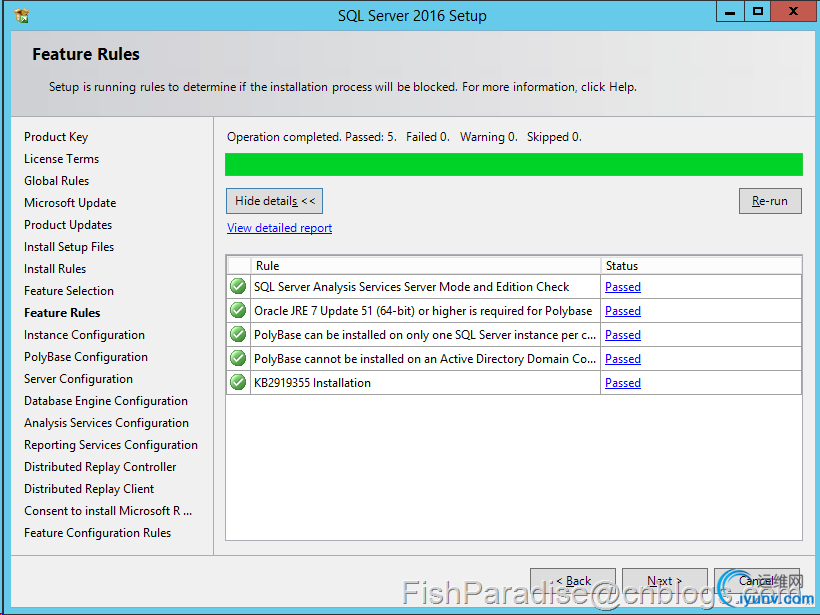Maximize the SQL Server 2016 Setup window

pos(757,12)
